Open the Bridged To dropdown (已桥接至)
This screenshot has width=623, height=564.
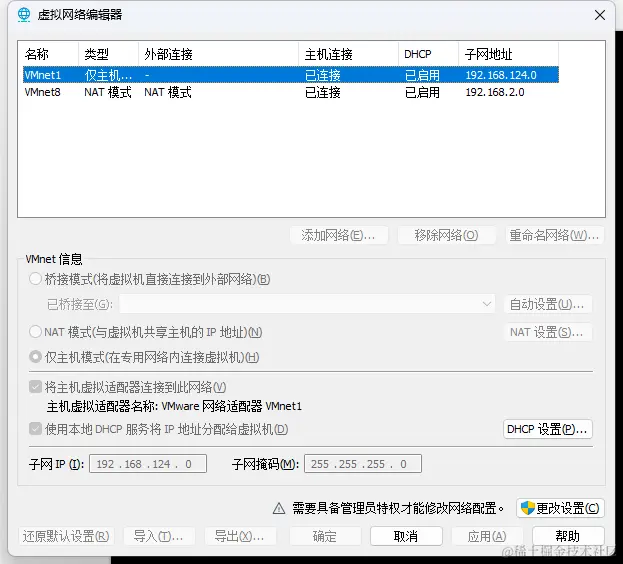point(307,304)
